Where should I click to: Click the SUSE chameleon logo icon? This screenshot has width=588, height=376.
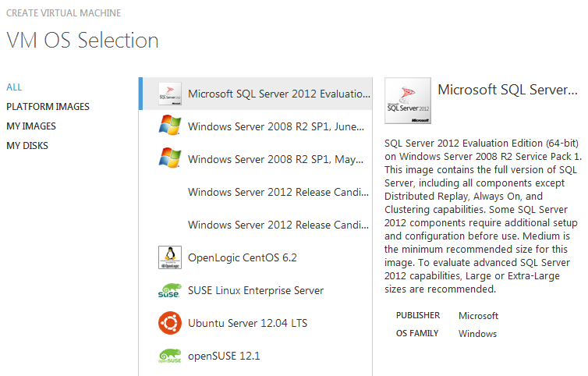pyautogui.click(x=169, y=290)
